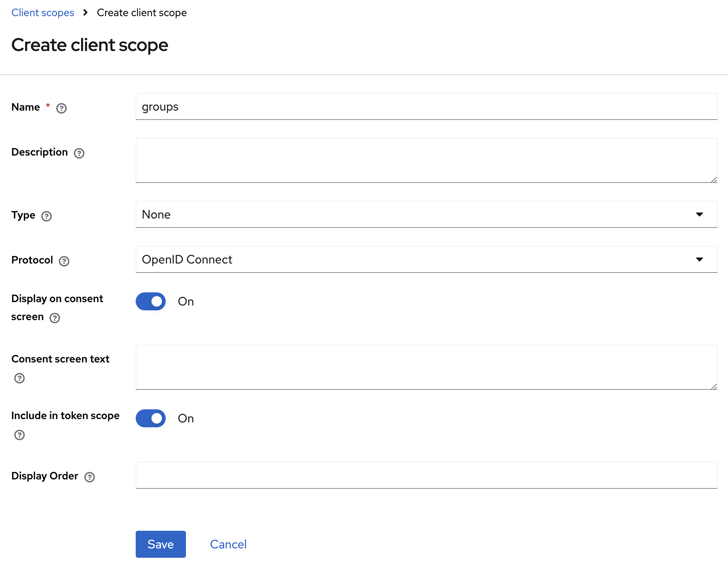This screenshot has width=728, height=569.
Task: Show the Display Order help icon tooltip
Action: pyautogui.click(x=90, y=477)
